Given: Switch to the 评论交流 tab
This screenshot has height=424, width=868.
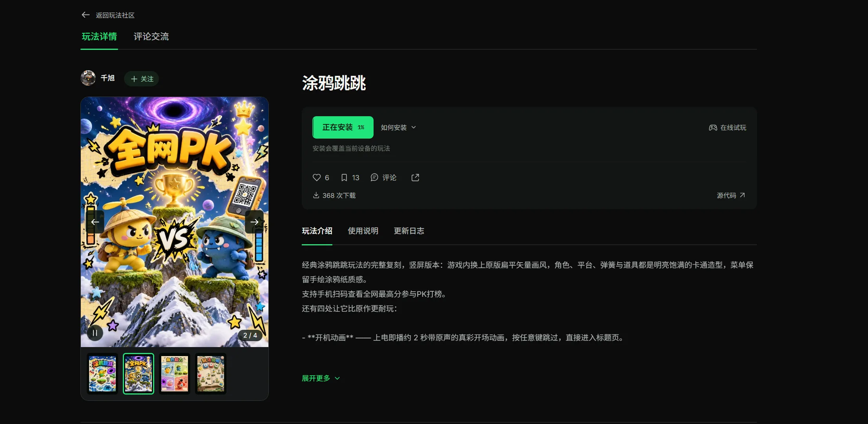Looking at the screenshot, I should point(151,37).
